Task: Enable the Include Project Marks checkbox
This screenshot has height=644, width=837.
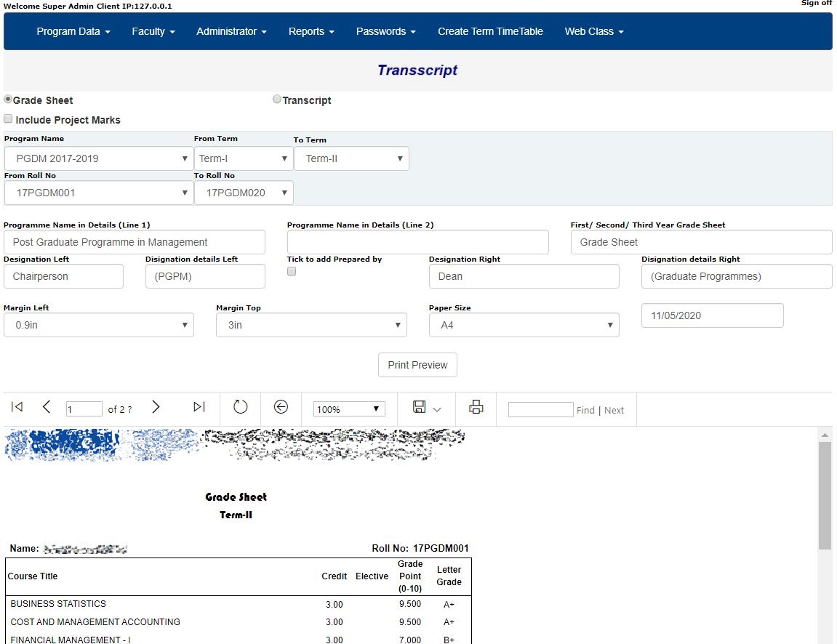Action: pyautogui.click(x=8, y=118)
